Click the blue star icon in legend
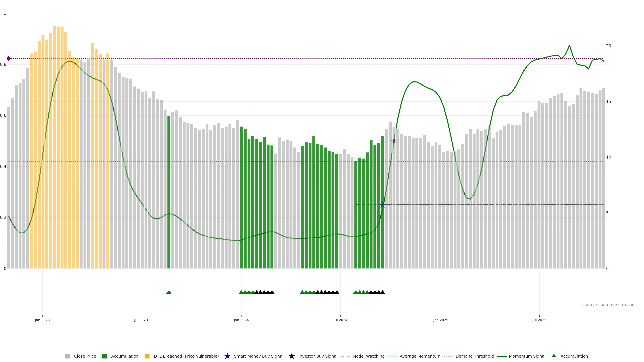Screen dimensions: 644x362 pos(227,356)
